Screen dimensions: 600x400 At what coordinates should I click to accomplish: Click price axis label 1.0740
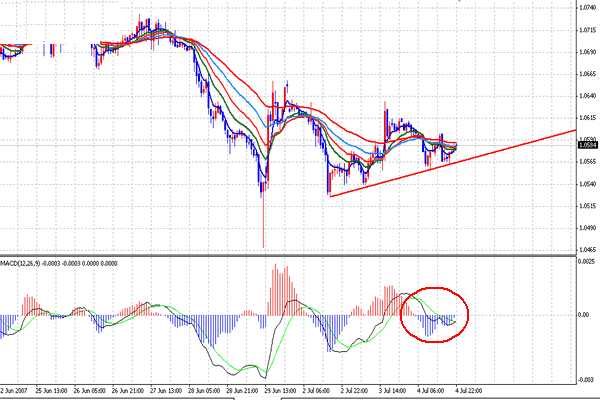(587, 7)
